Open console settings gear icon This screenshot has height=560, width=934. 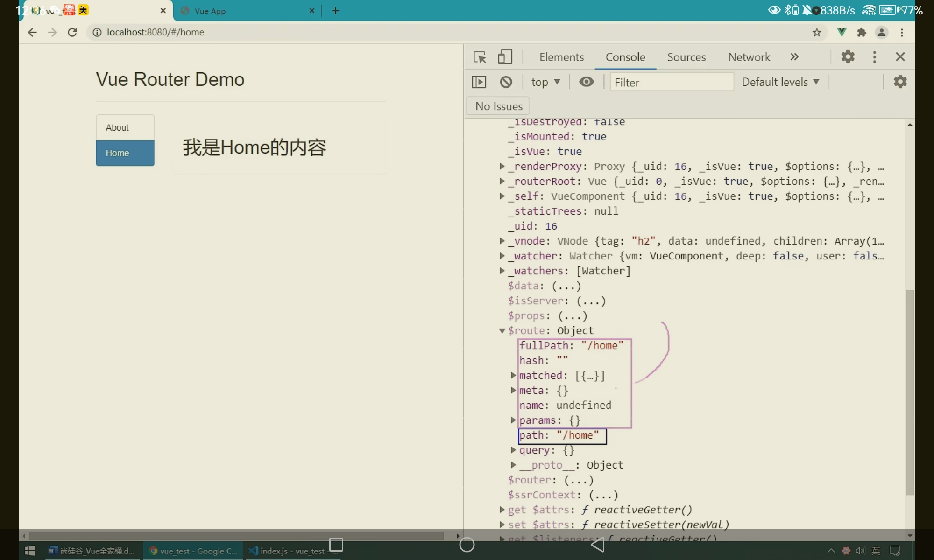(x=900, y=82)
